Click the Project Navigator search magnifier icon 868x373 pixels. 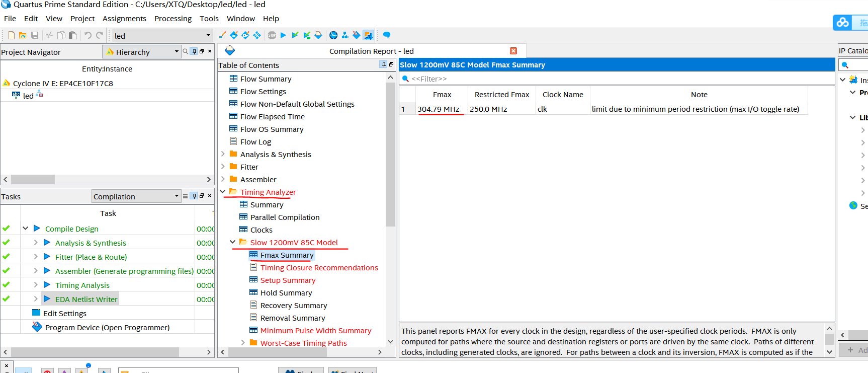tap(186, 51)
